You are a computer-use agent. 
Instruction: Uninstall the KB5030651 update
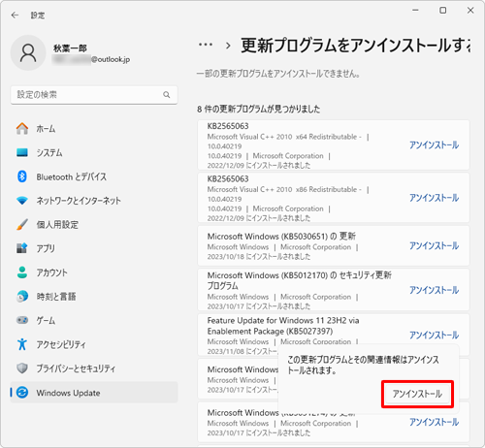pos(434,245)
